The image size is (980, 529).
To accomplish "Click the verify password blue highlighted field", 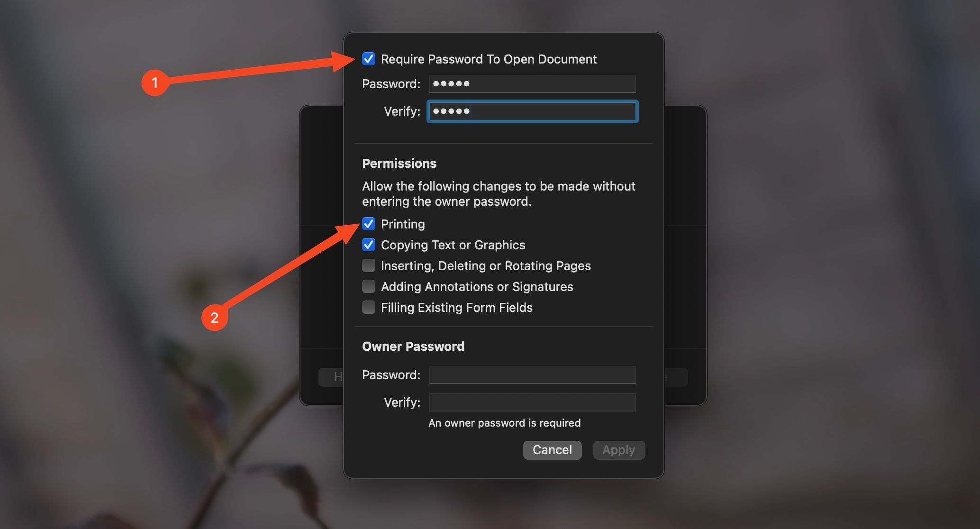I will pos(531,111).
